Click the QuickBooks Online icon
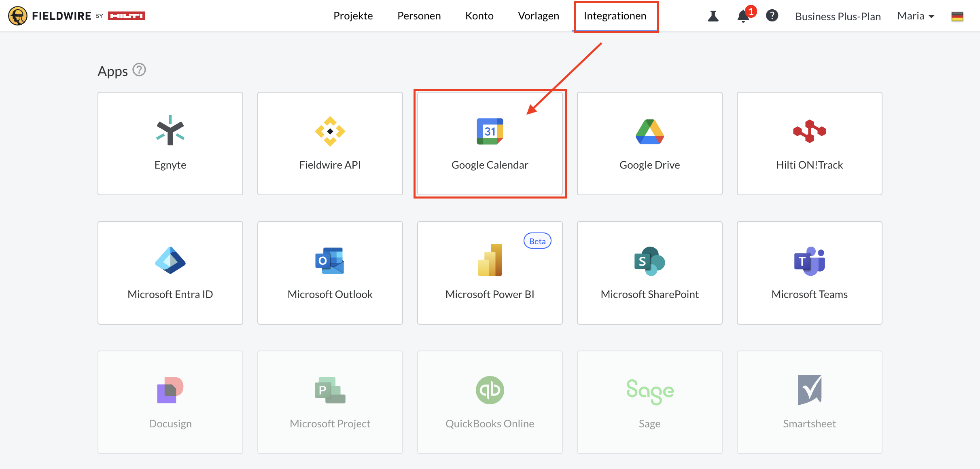This screenshot has width=980, height=469. (490, 390)
